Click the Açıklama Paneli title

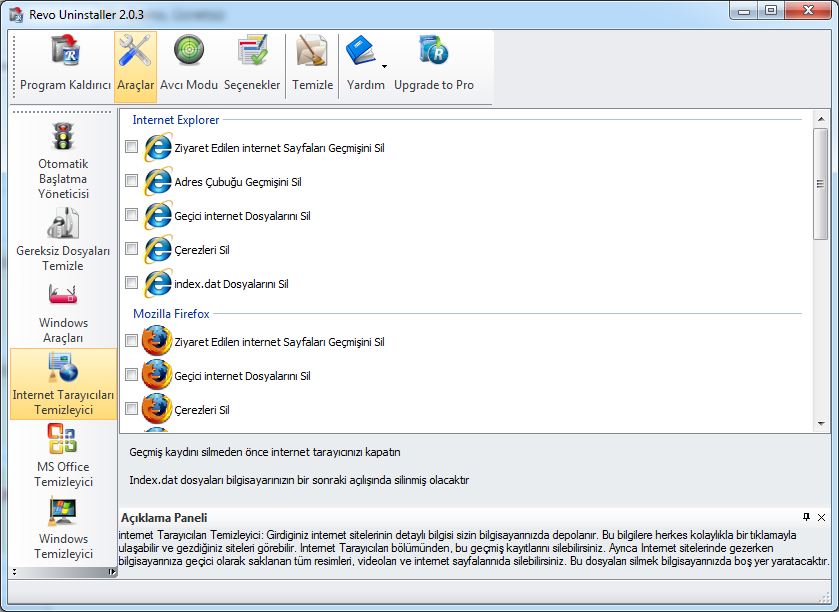(x=164, y=518)
